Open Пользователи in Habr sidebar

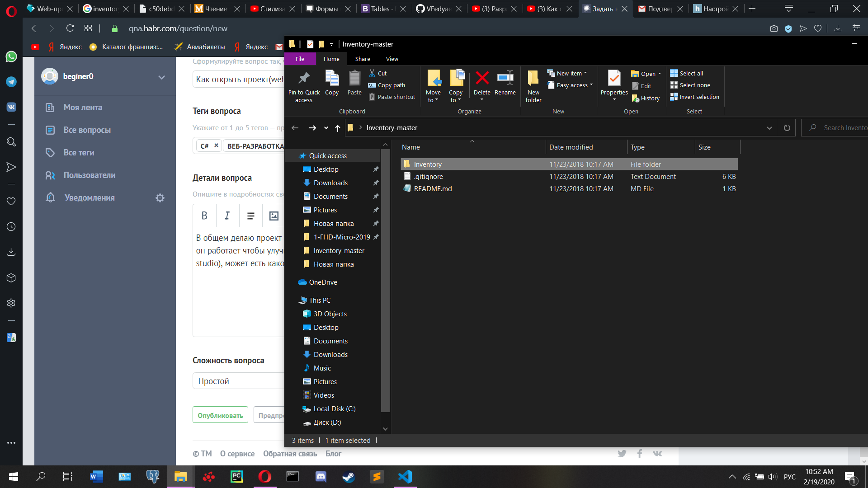[90, 175]
